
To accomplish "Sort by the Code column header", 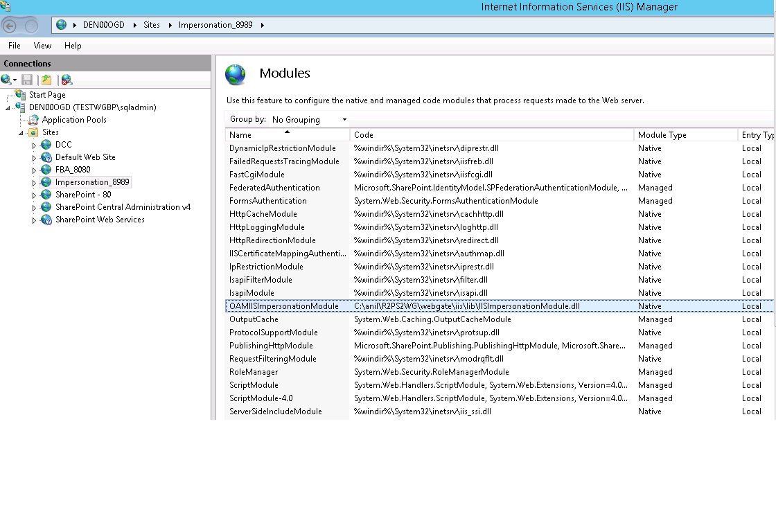I will tap(492, 134).
